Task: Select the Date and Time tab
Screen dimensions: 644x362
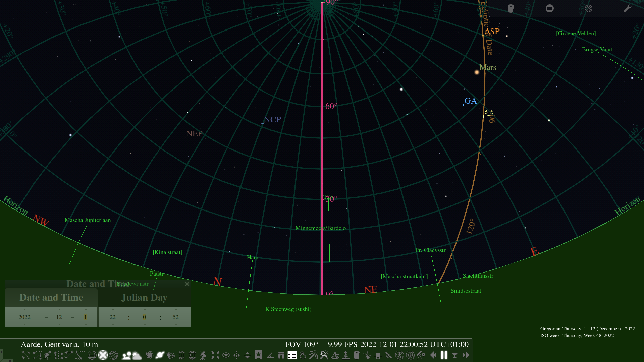Action: [51, 297]
